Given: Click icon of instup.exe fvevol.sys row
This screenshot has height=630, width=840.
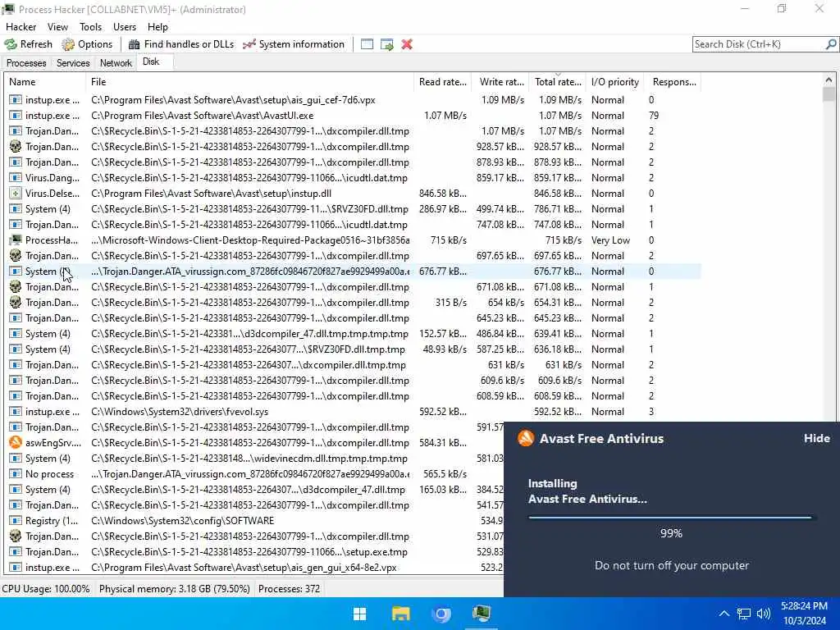Looking at the screenshot, I should pos(16,412).
